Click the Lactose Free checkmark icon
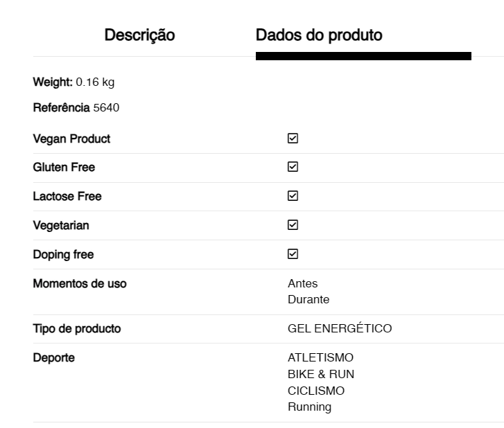Screen dimensions: 504x428 pos(293,196)
